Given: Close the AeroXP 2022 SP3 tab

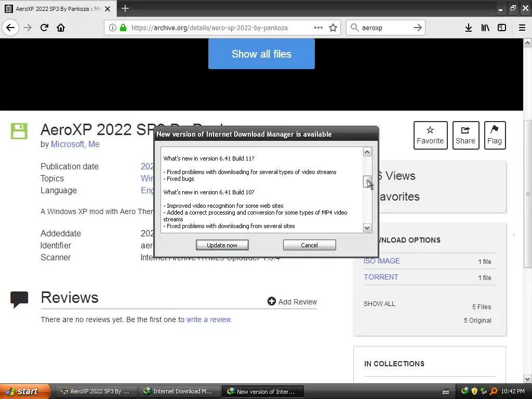Looking at the screenshot, I should pyautogui.click(x=108, y=9).
